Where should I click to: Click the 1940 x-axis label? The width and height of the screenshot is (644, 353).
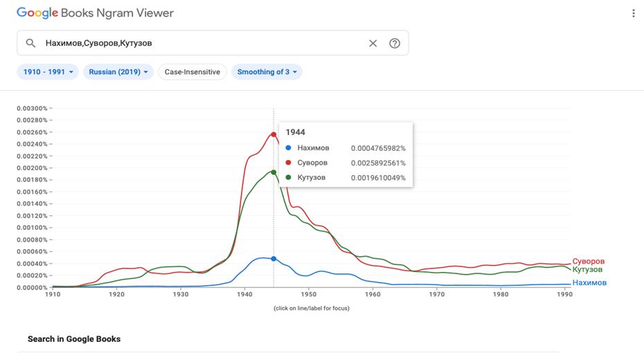(x=244, y=294)
